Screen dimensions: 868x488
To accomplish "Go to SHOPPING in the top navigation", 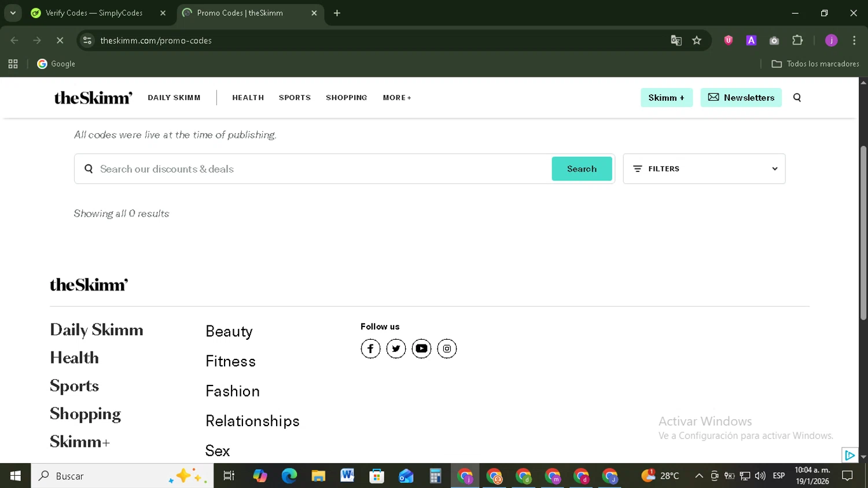I will click(347, 98).
